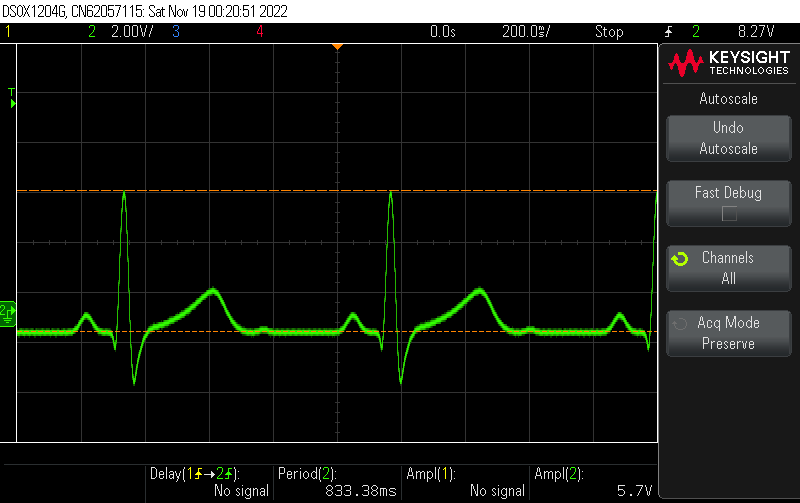
Task: Click the 200.0ms/ timebase value
Action: [x=526, y=32]
